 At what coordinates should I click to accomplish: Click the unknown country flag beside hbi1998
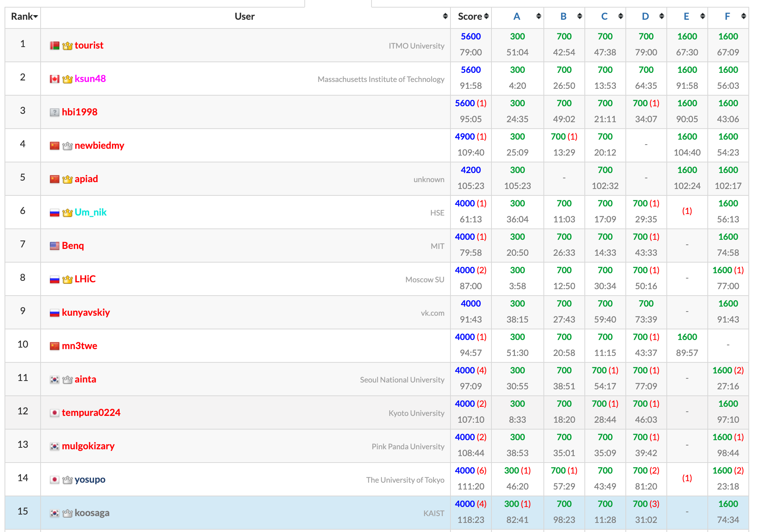tap(55, 112)
